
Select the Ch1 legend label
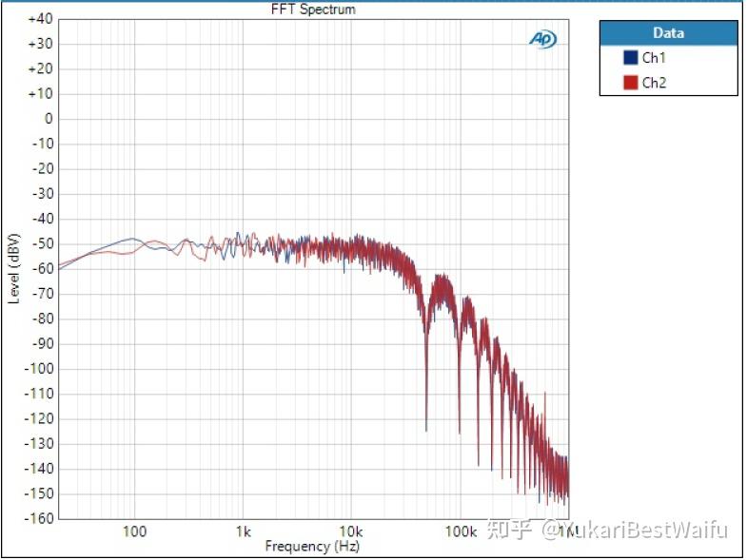[654, 58]
